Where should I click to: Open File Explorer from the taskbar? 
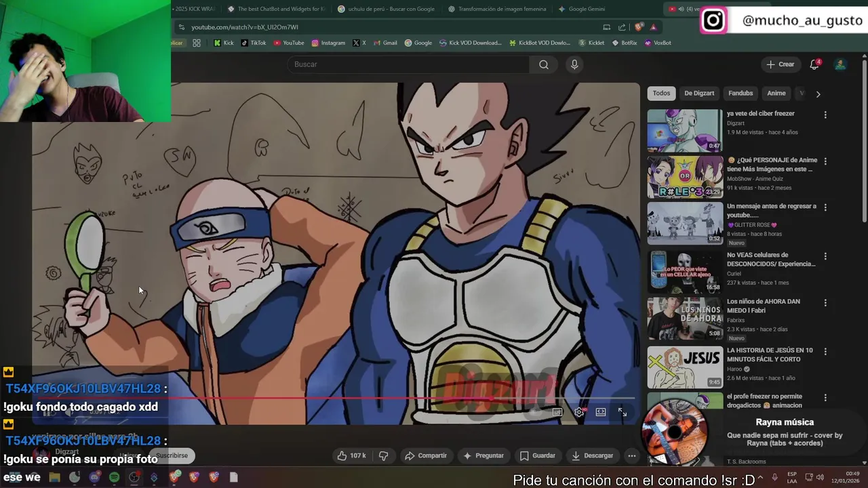pos(54,477)
